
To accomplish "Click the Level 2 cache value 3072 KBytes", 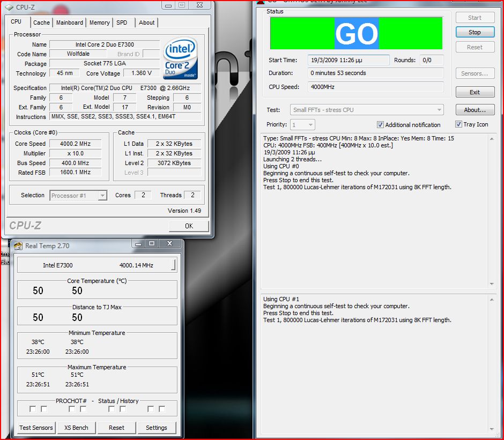I will [174, 163].
